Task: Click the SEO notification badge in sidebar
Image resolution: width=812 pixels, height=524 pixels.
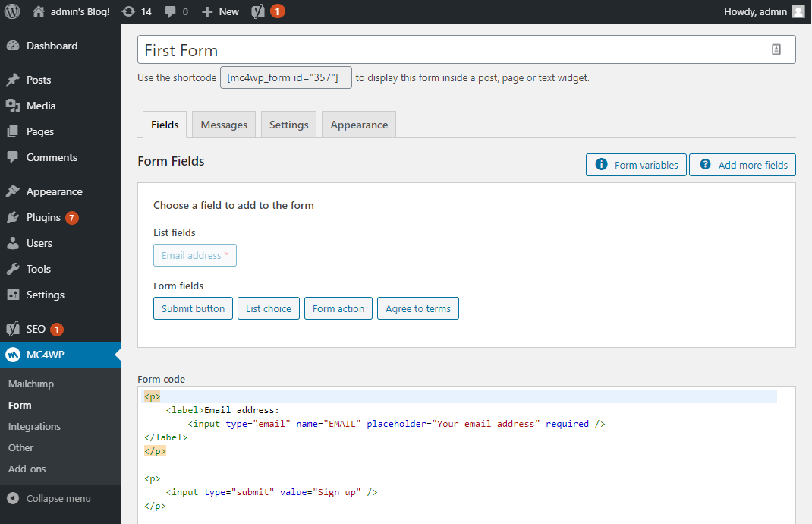Action: tap(57, 329)
